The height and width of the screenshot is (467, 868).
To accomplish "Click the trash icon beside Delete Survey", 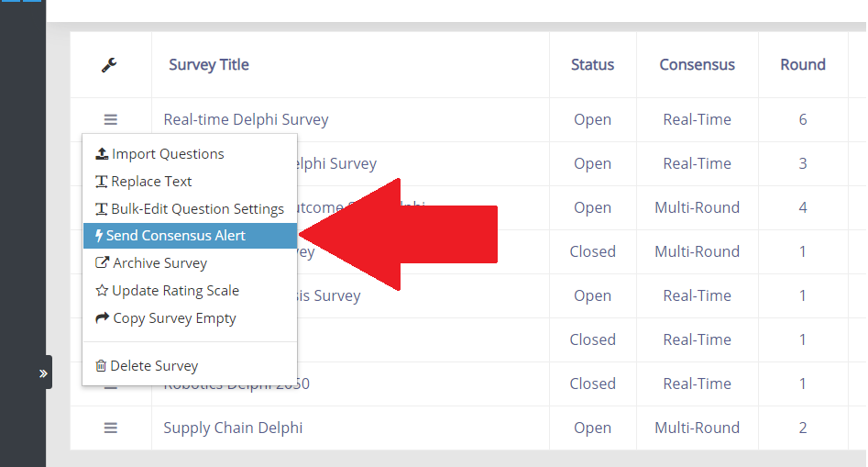I will (x=101, y=366).
